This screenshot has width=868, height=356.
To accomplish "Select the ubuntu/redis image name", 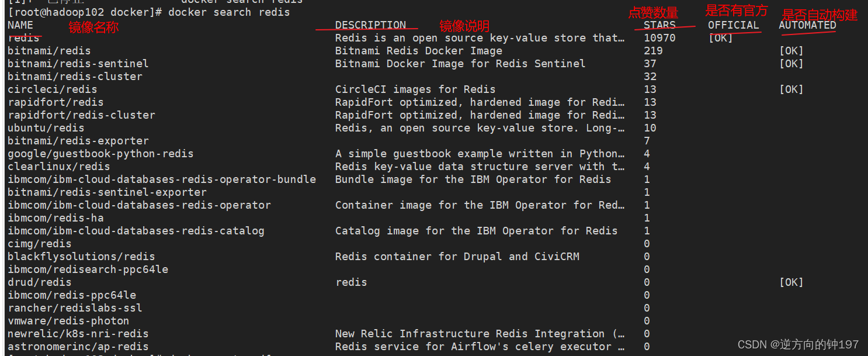I will [46, 128].
